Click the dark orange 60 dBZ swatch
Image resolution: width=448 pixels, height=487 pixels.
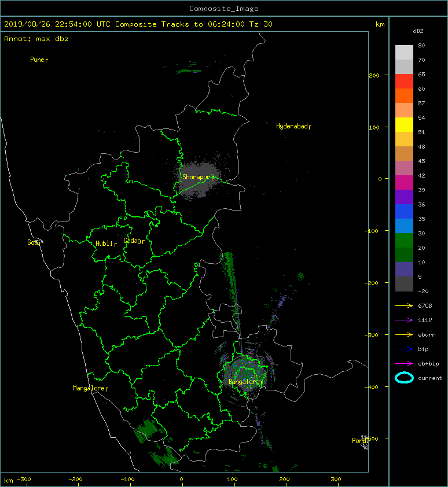tap(404, 95)
